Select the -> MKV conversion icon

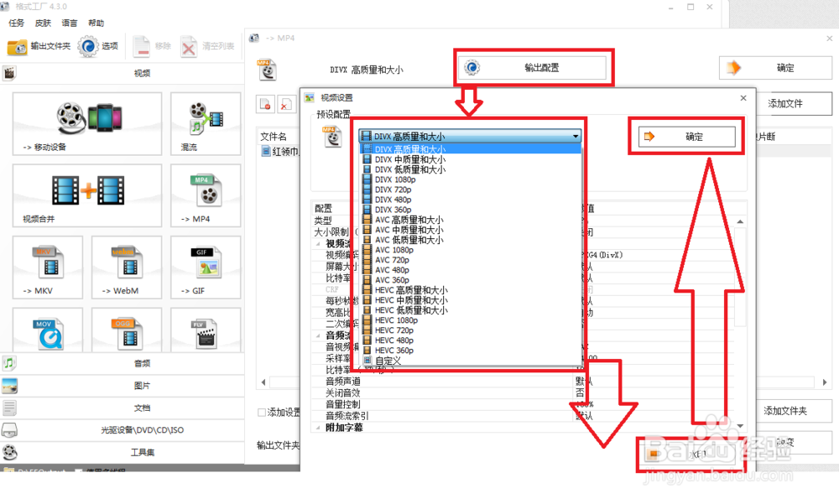tap(48, 267)
